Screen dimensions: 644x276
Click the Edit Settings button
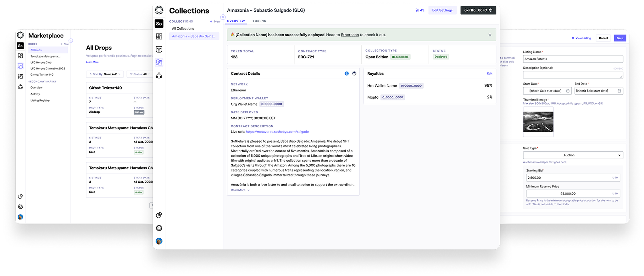tap(442, 10)
